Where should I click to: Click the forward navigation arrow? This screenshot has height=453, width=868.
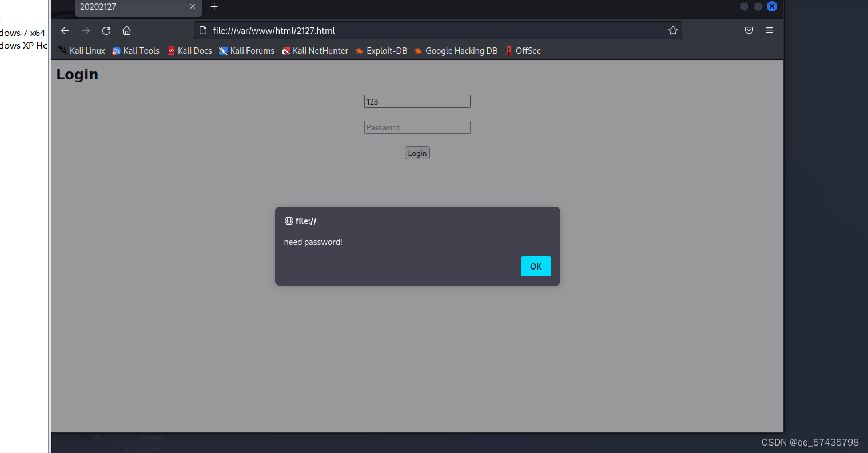tap(86, 31)
